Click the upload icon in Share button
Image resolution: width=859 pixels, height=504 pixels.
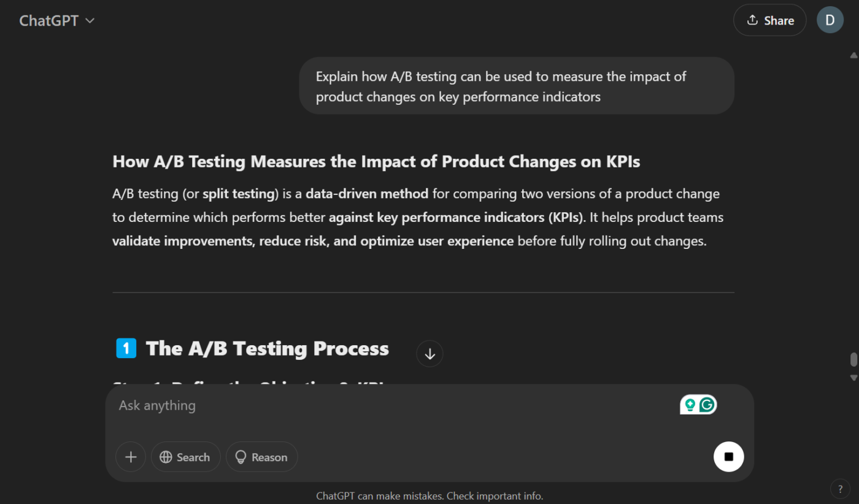point(752,20)
